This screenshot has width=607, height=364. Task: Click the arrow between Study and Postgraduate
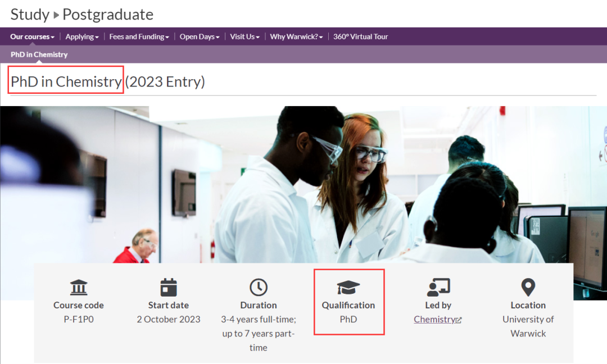click(x=56, y=15)
